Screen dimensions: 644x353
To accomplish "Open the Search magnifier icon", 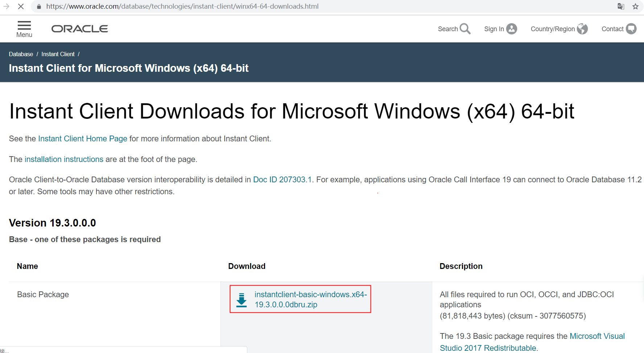I will tap(465, 29).
